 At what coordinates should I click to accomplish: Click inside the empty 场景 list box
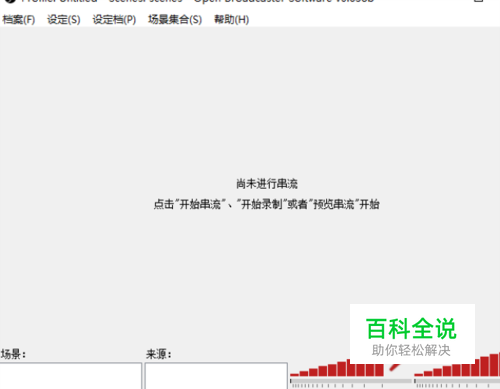click(x=71, y=376)
